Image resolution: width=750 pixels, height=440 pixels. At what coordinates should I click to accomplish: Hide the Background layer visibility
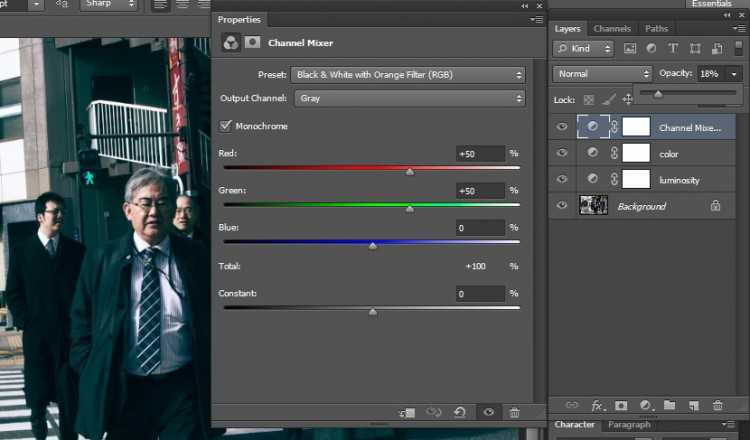pyautogui.click(x=562, y=205)
